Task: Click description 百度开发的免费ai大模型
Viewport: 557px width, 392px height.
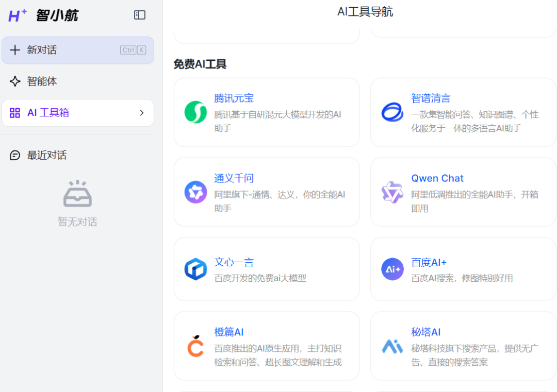Action: (x=260, y=278)
